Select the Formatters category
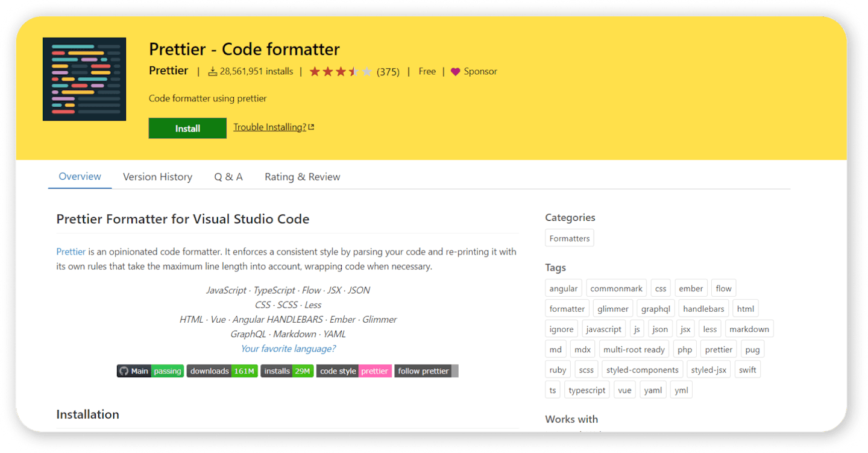 pos(569,238)
